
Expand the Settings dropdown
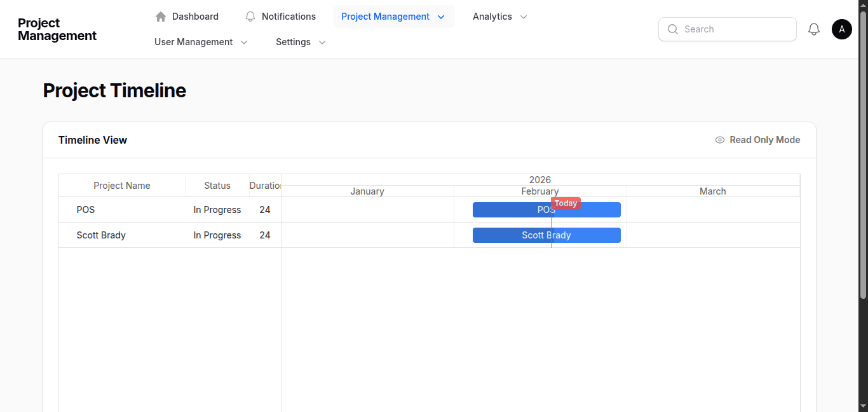coord(322,42)
